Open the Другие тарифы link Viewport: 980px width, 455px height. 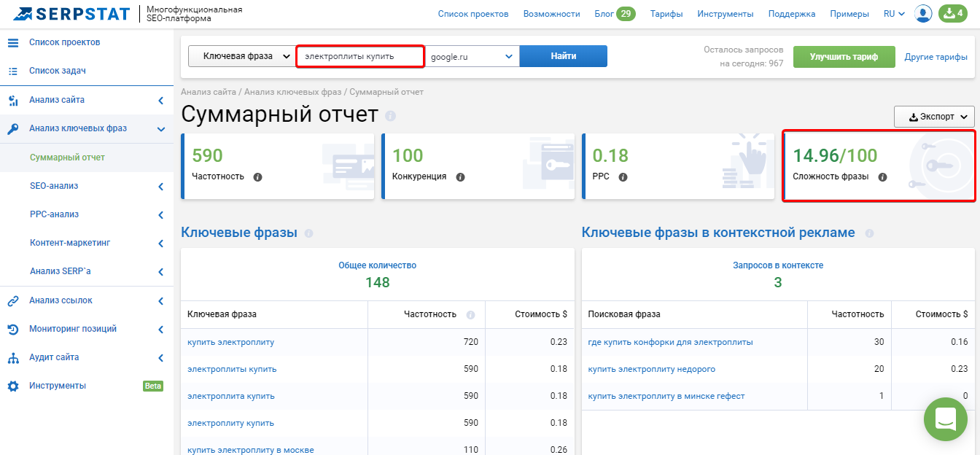pyautogui.click(x=936, y=57)
